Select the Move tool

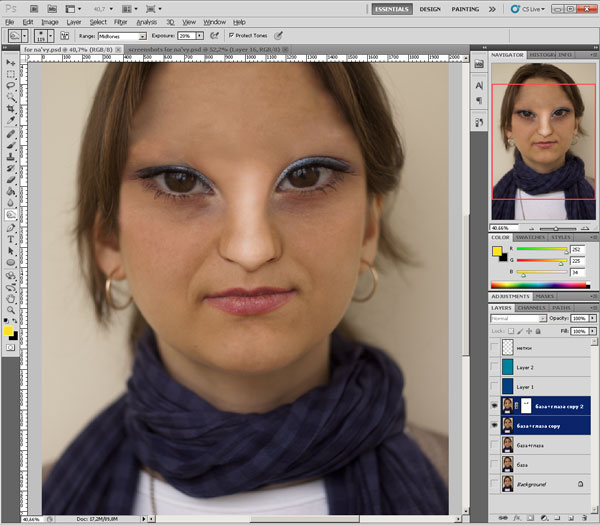[x=11, y=62]
